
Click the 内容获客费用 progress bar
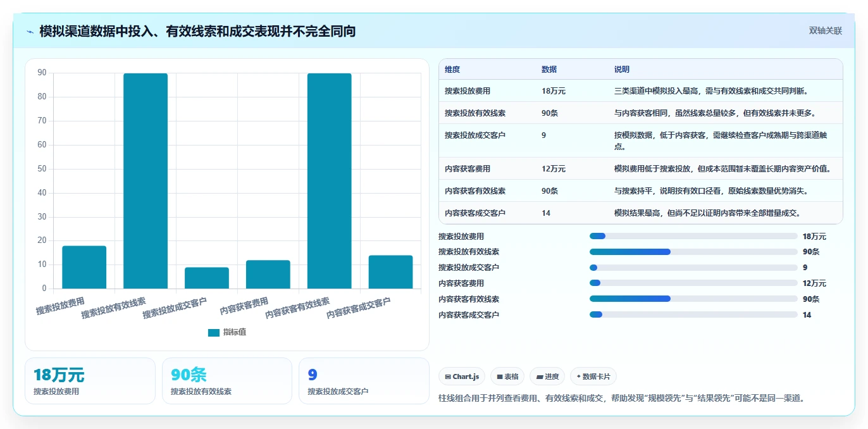click(x=693, y=283)
